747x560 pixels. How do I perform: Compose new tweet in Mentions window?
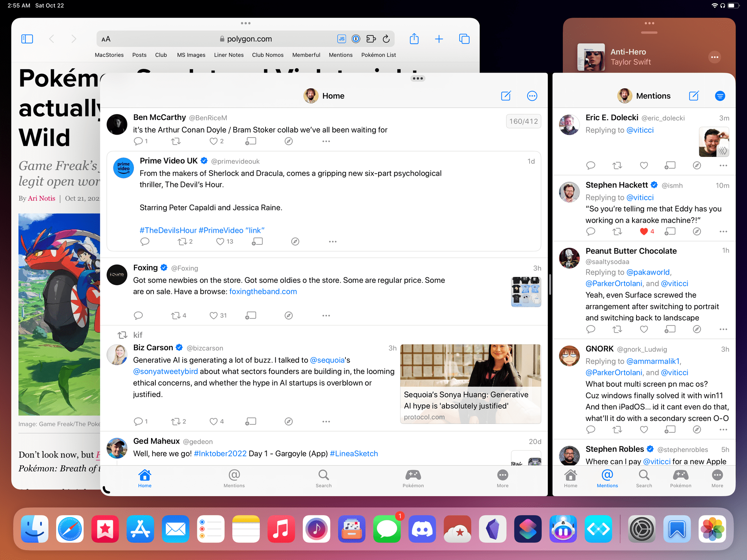tap(694, 96)
